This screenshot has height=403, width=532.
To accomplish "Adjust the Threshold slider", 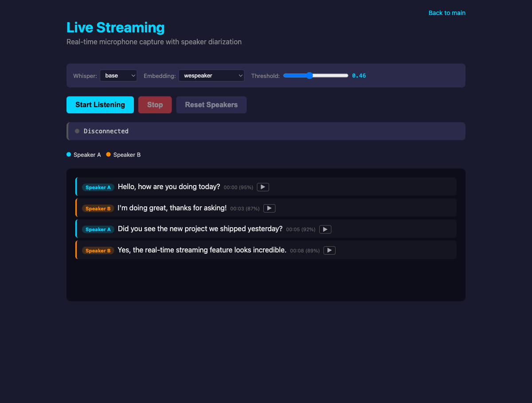I will click(x=316, y=76).
